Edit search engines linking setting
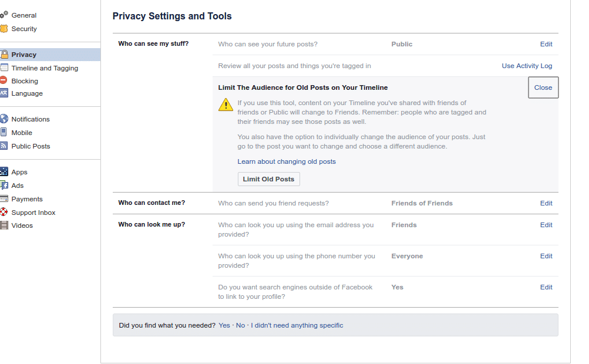Image resolution: width=589 pixels, height=364 pixels. [546, 287]
